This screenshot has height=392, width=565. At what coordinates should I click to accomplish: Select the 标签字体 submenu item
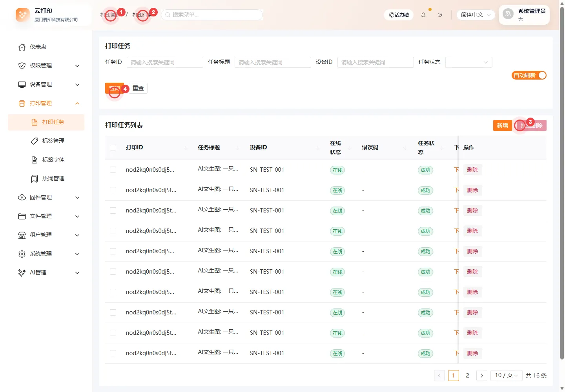click(x=46, y=160)
